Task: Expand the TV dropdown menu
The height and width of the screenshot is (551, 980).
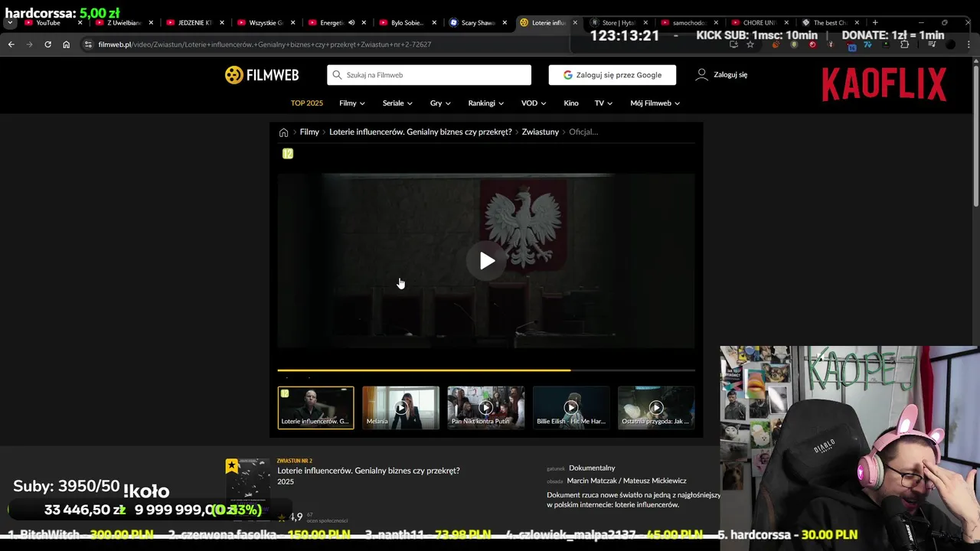Action: 604,103
